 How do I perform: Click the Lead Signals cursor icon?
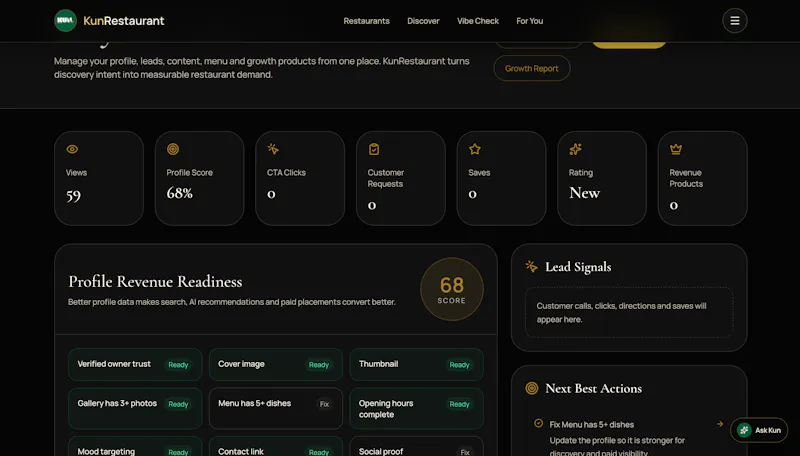point(532,266)
